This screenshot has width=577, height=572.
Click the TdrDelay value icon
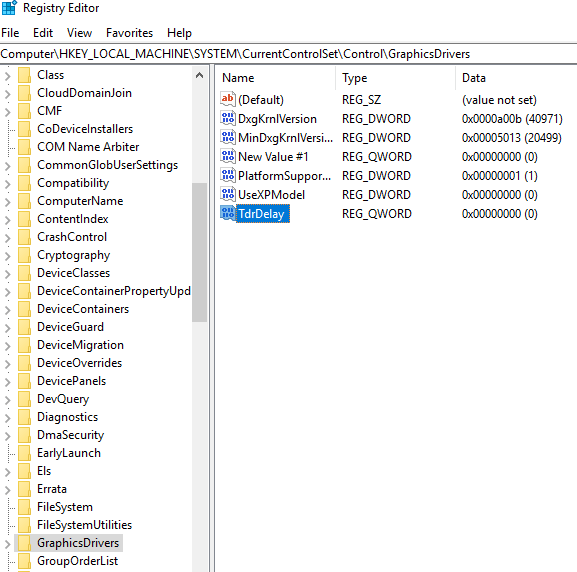coord(228,213)
